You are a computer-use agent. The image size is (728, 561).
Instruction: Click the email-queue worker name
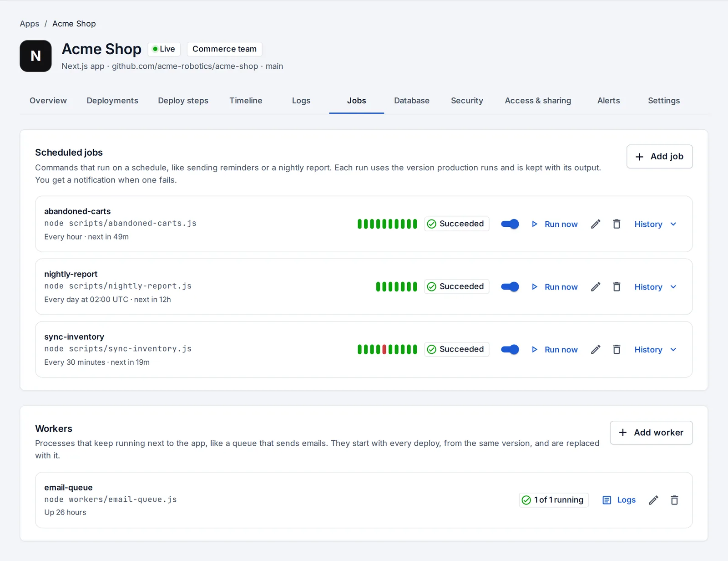point(68,488)
